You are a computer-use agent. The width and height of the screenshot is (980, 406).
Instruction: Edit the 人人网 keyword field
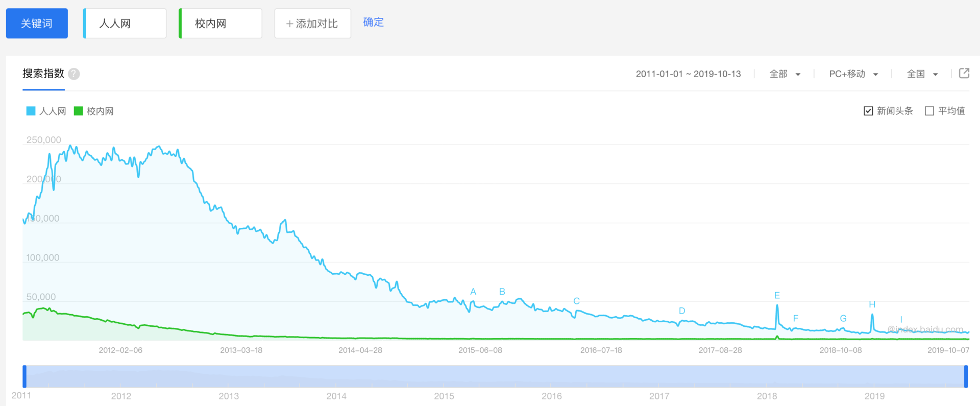pos(125,23)
